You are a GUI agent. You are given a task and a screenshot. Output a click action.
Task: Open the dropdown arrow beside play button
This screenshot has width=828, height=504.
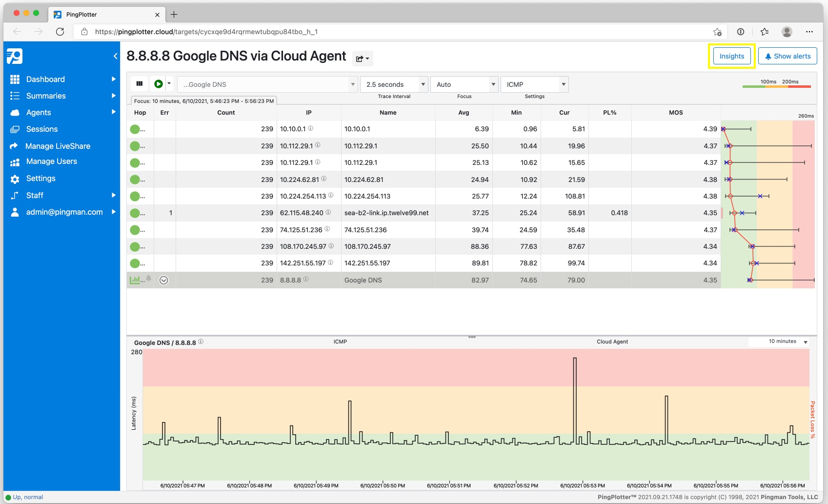(x=169, y=84)
